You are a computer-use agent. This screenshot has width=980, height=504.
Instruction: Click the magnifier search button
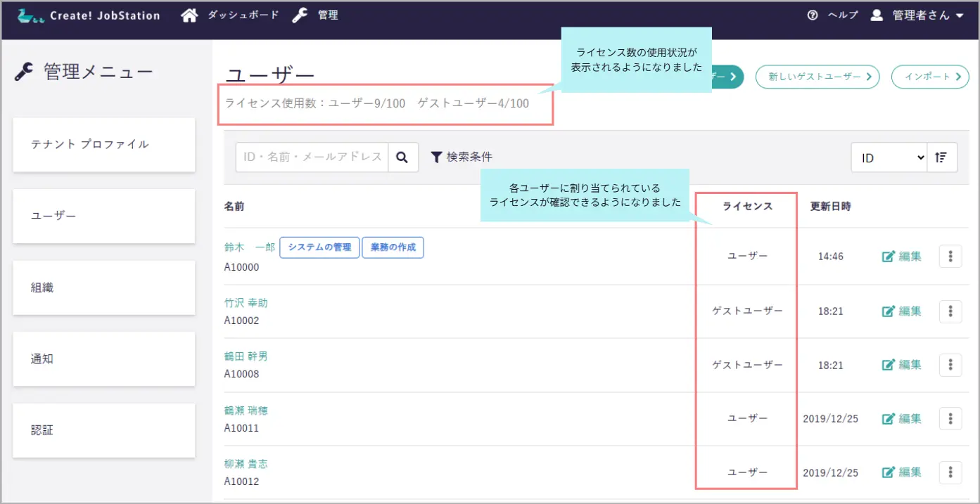(402, 157)
